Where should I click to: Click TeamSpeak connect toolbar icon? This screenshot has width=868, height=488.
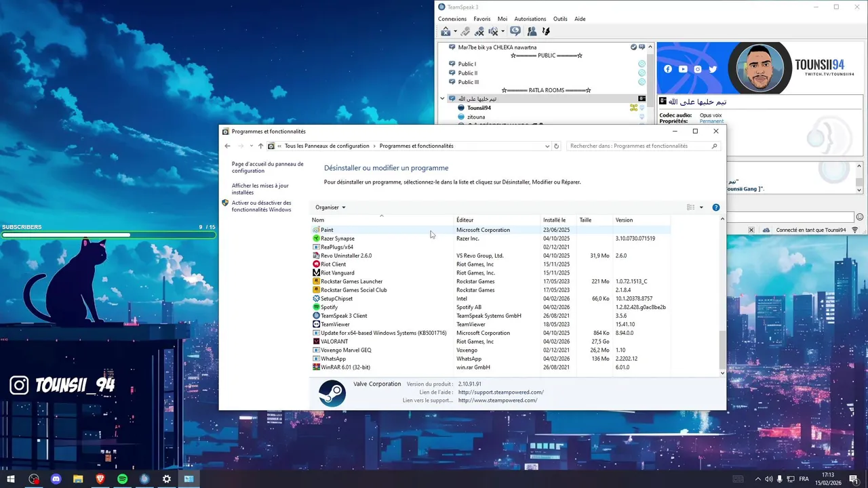[446, 31]
